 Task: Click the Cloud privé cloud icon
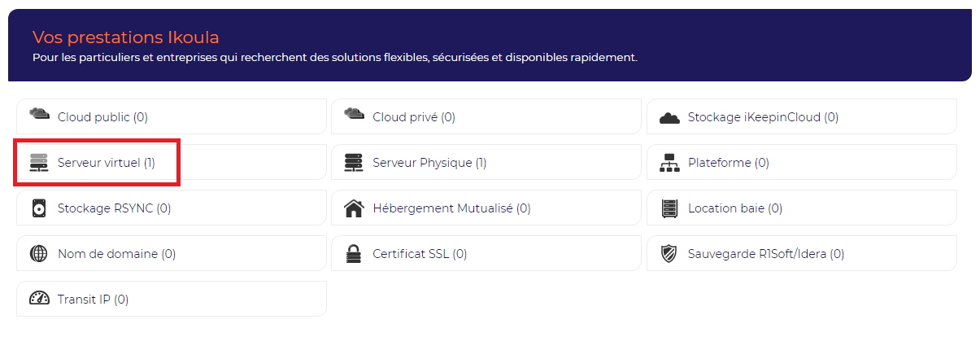pyautogui.click(x=354, y=114)
